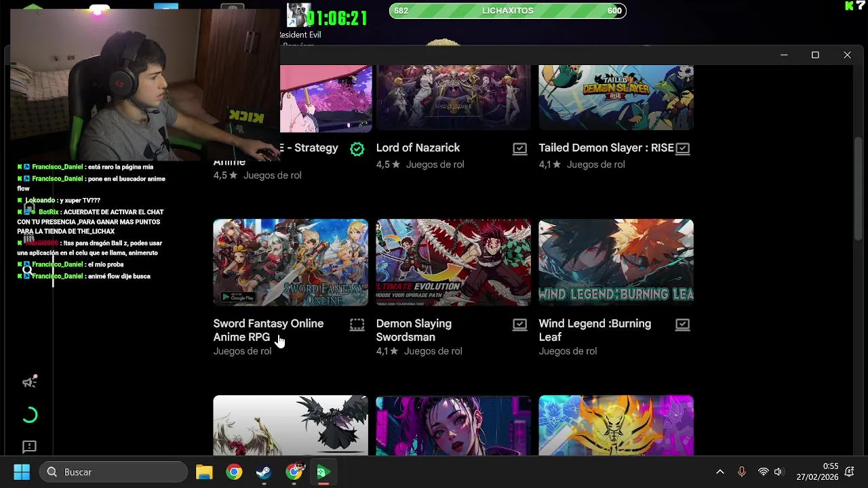Screen dimensions: 868x488
Task: Click the microphone icon in the system tray
Action: [x=741, y=472]
